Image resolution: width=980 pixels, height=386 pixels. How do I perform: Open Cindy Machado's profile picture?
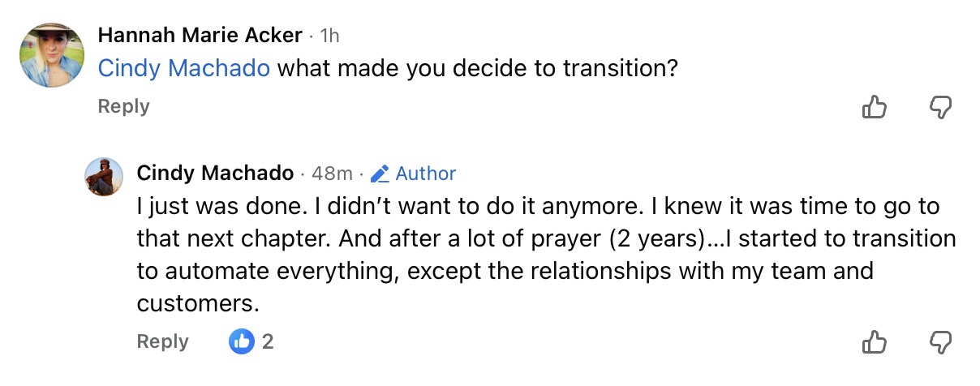[x=104, y=177]
